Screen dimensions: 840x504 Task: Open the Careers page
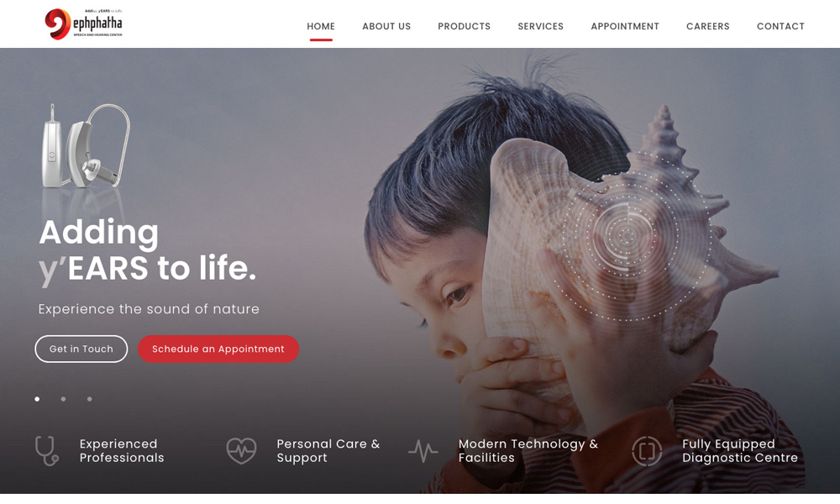click(x=707, y=26)
